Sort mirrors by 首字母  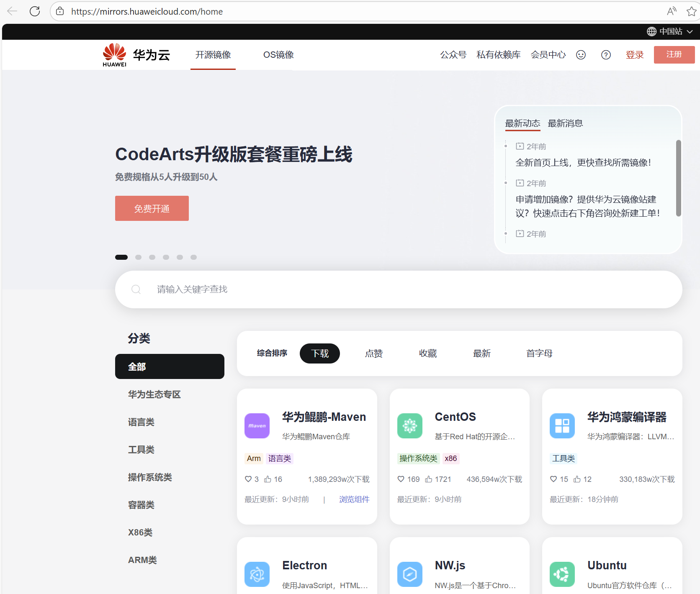pos(539,353)
